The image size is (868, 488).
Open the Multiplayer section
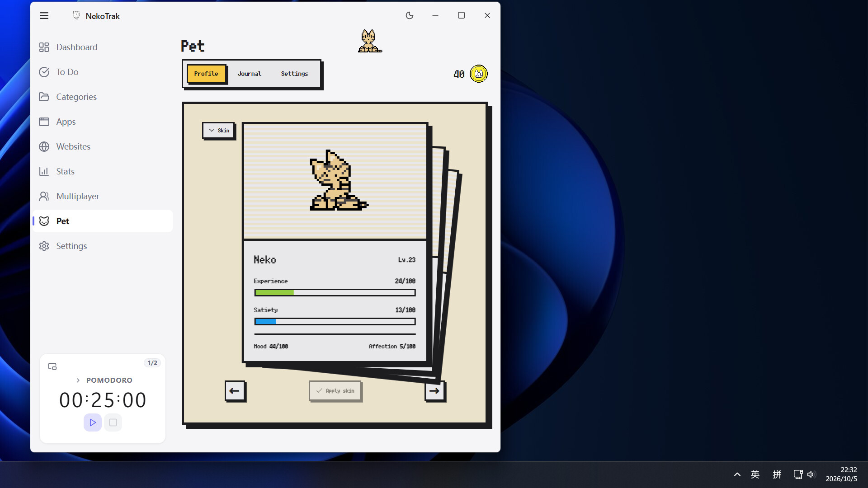(x=103, y=196)
